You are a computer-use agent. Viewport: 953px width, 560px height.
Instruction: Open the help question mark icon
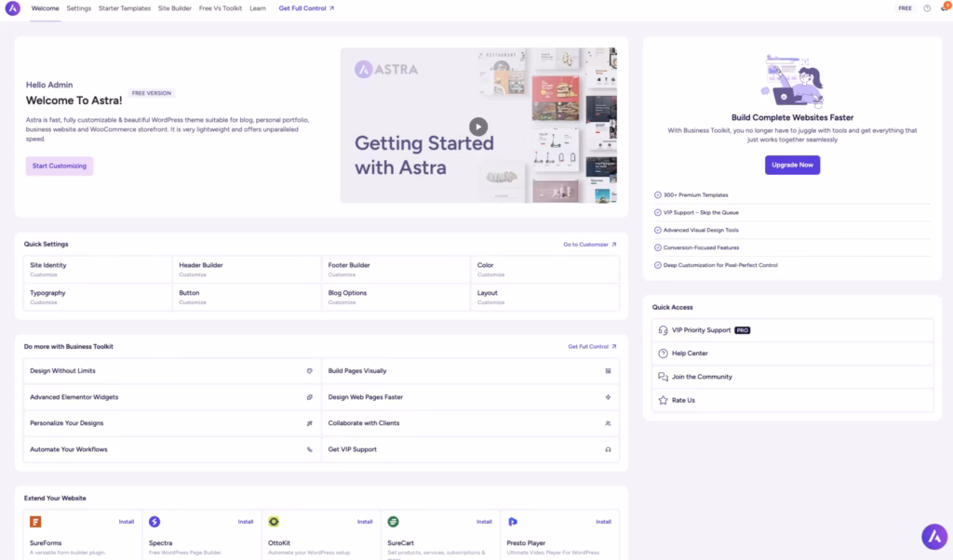927,8
